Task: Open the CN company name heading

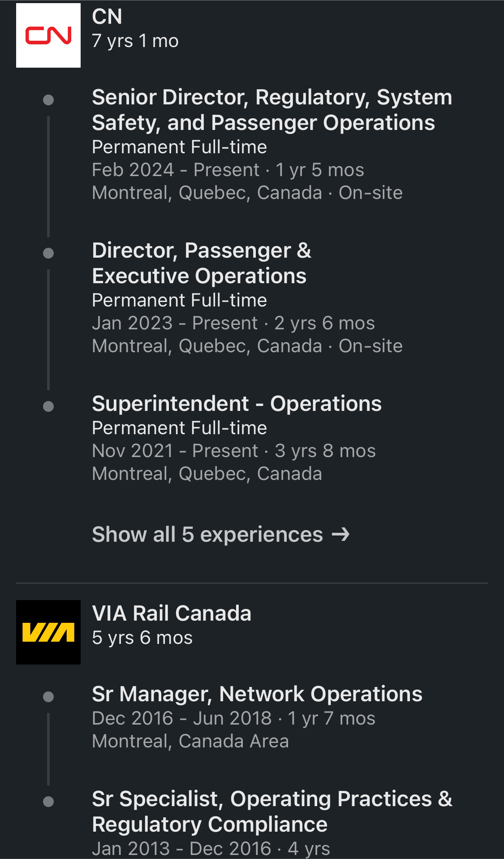Action: [x=107, y=17]
